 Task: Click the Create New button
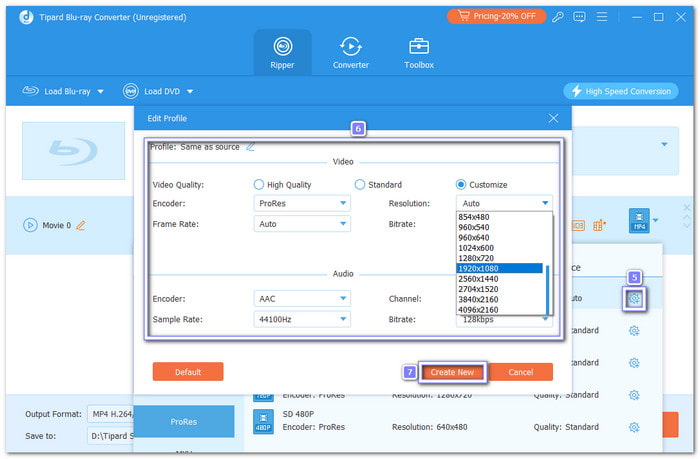(x=452, y=372)
